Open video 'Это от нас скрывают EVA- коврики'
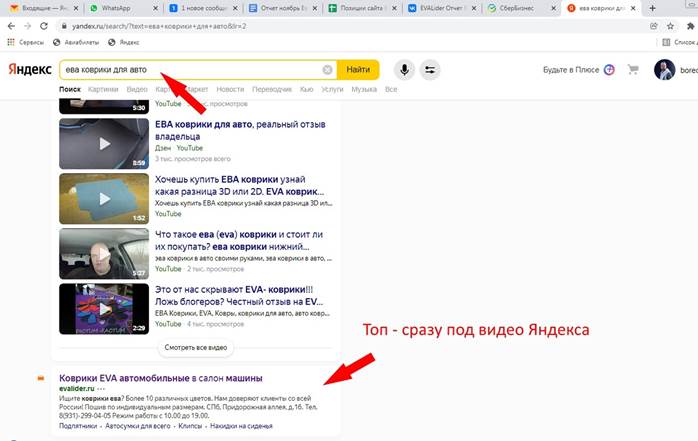This screenshot has height=441, width=698. pos(239,296)
